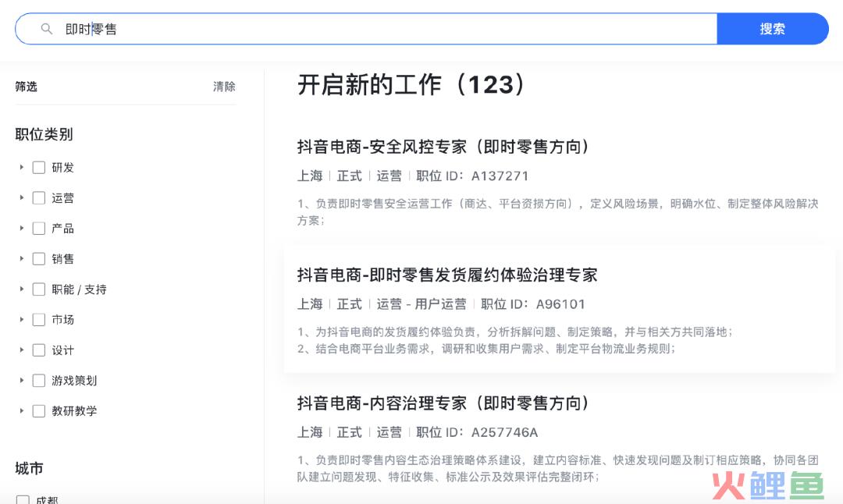Click the text 职位 ID: A137271

pyautogui.click(x=472, y=176)
